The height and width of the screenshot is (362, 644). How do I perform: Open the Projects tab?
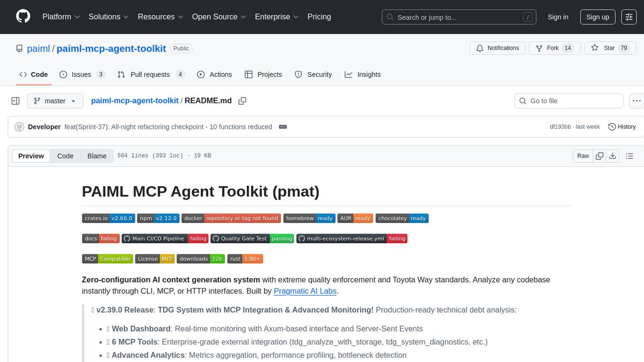coord(263,74)
